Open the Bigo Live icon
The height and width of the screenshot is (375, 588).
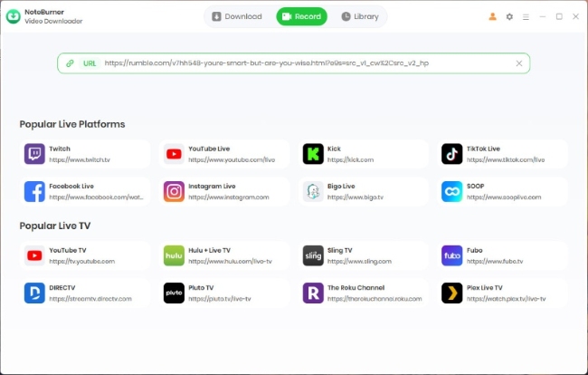tap(313, 191)
